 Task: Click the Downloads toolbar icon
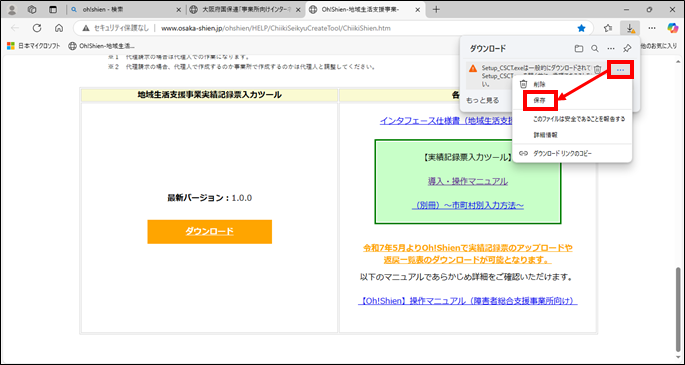coord(630,28)
